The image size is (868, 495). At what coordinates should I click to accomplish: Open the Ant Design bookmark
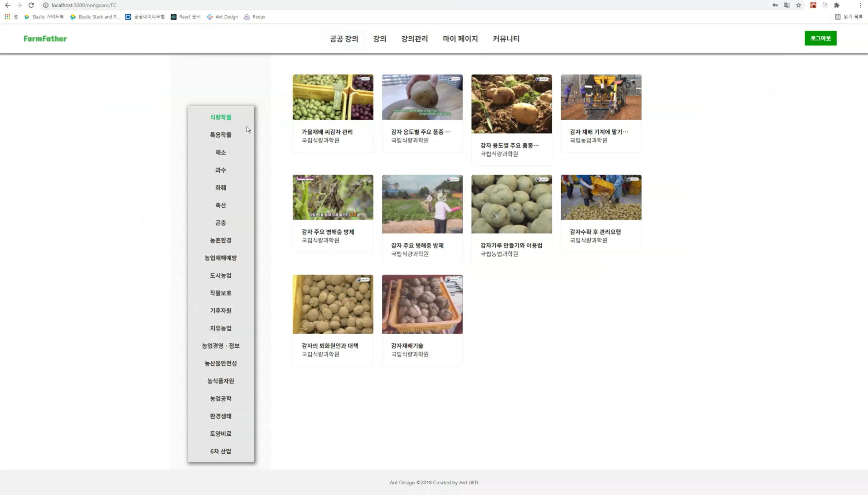[222, 17]
